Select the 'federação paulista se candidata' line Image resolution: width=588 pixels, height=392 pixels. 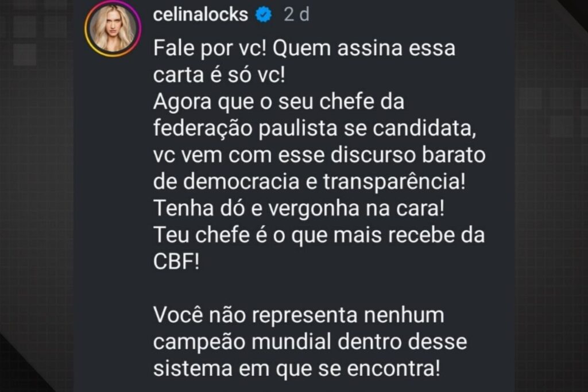[x=315, y=128]
